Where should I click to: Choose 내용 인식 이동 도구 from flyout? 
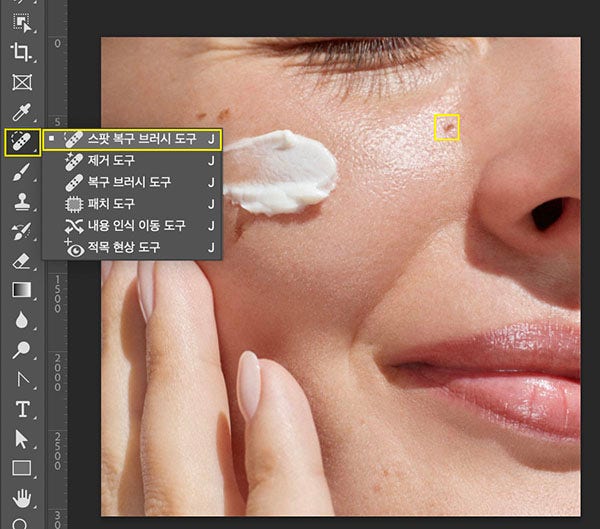click(x=132, y=225)
